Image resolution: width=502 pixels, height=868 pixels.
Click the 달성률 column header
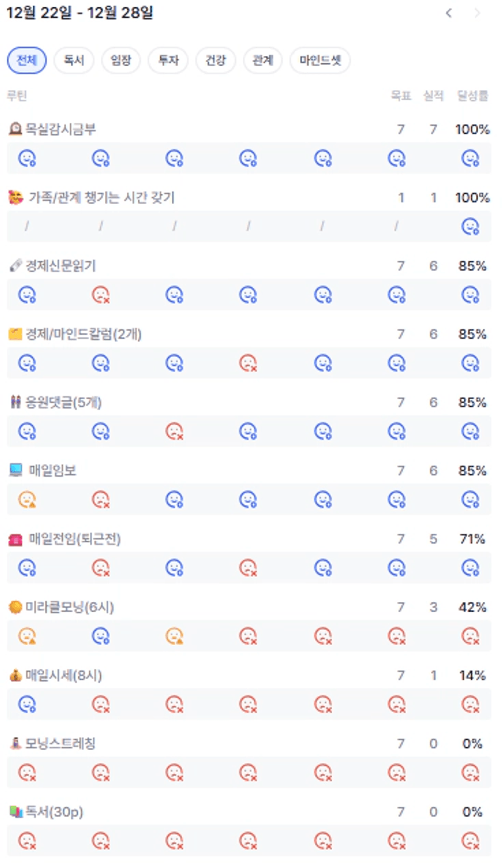[x=473, y=96]
